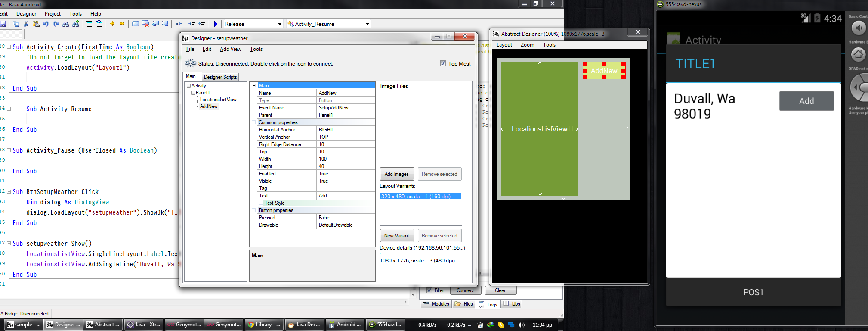The width and height of the screenshot is (868, 331).
Task: Collapse Sub Activity_Create code block
Action: 9,47
